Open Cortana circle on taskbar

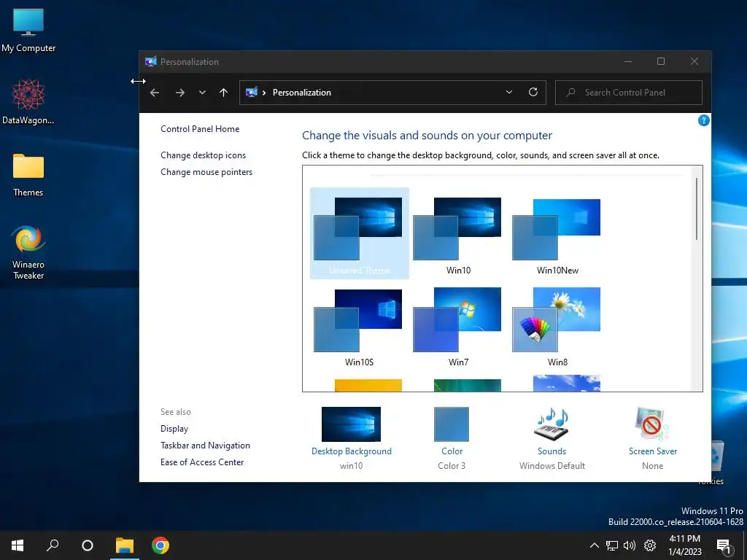[88, 545]
